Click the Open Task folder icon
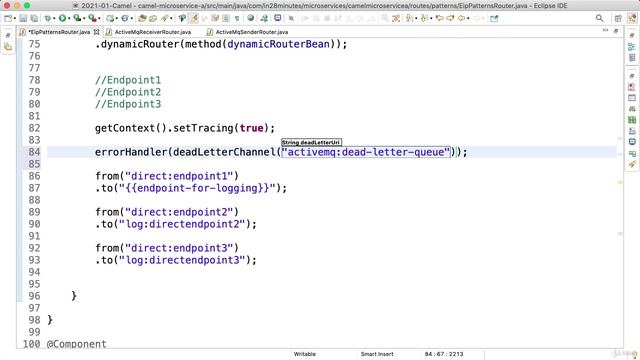The image size is (640, 360). click(153, 18)
